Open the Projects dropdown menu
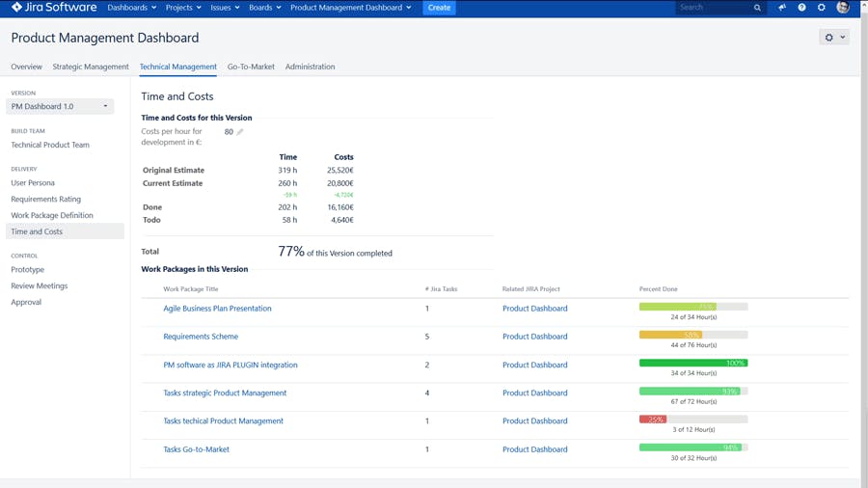Screen dimensions: 868x488 [183, 8]
